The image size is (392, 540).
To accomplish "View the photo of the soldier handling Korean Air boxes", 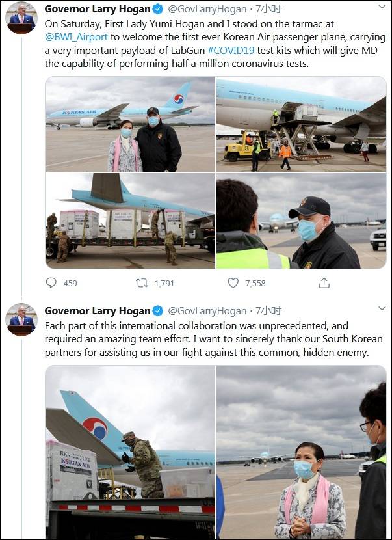I will [130, 452].
